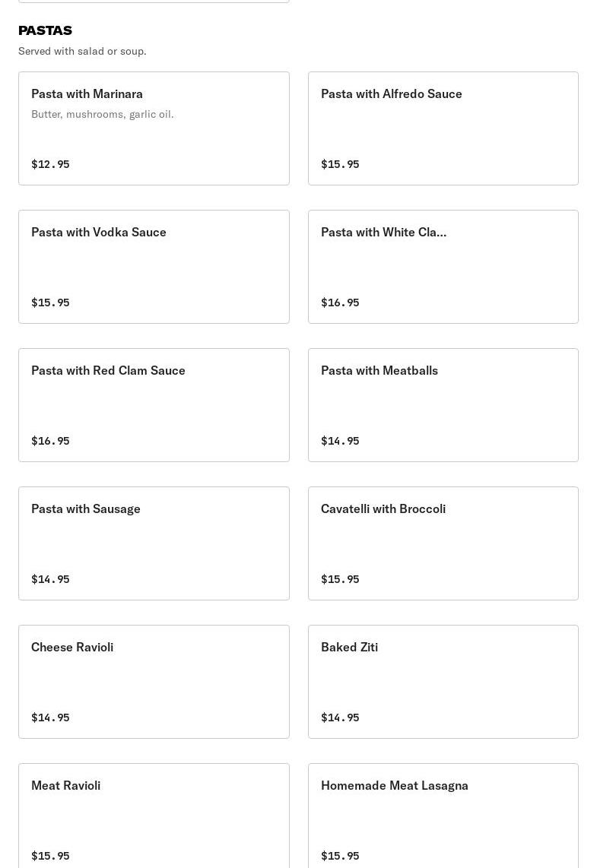597x868 pixels.
Task: Click the Served with salad or soup note
Action: 83,51
